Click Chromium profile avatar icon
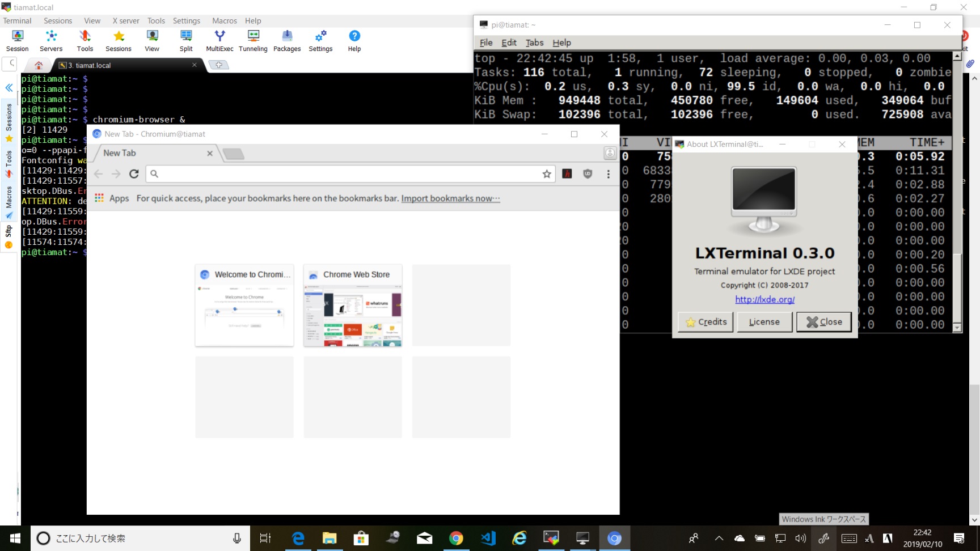The width and height of the screenshot is (980, 551). pyautogui.click(x=610, y=153)
